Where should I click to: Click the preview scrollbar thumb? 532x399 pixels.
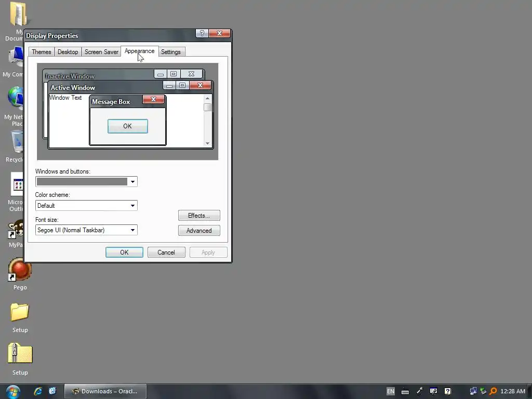pos(208,107)
